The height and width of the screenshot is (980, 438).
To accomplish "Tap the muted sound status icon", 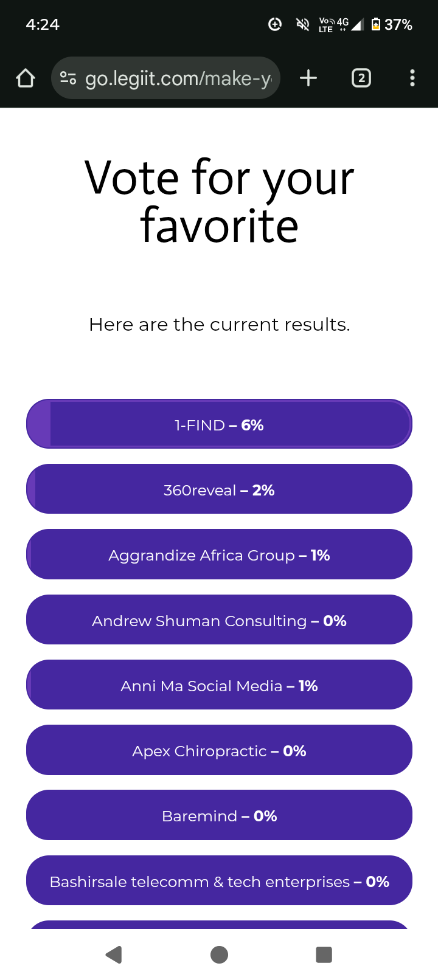I will [302, 24].
